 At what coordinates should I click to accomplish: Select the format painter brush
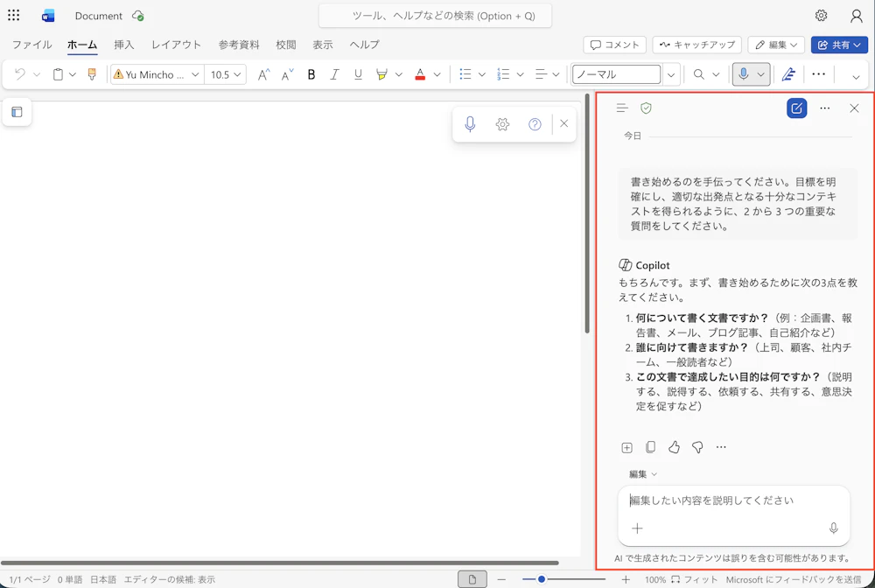pos(92,74)
